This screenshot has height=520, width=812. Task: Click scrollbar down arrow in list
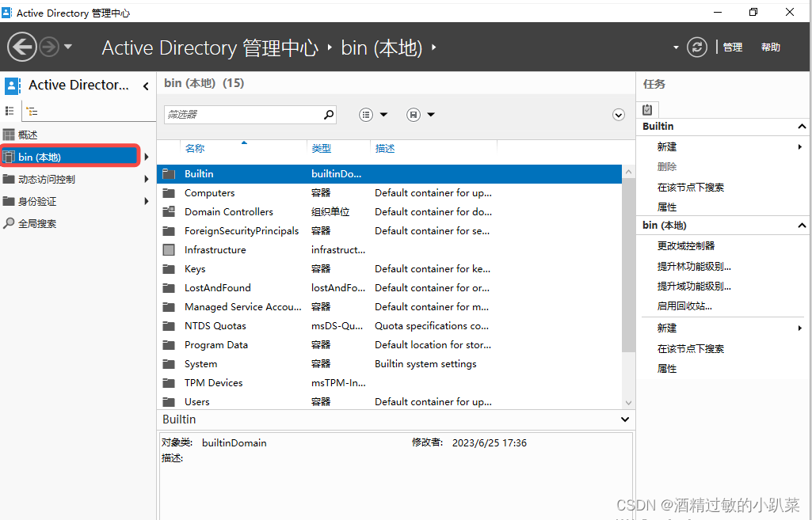tap(628, 403)
